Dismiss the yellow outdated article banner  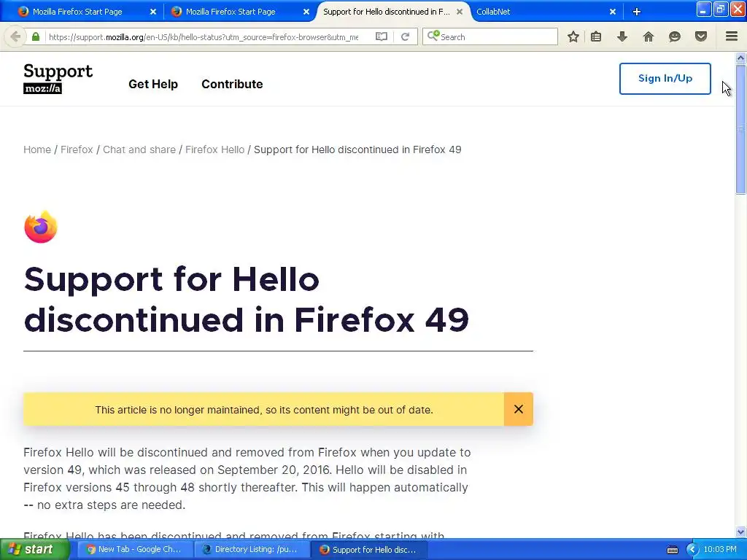tap(519, 409)
